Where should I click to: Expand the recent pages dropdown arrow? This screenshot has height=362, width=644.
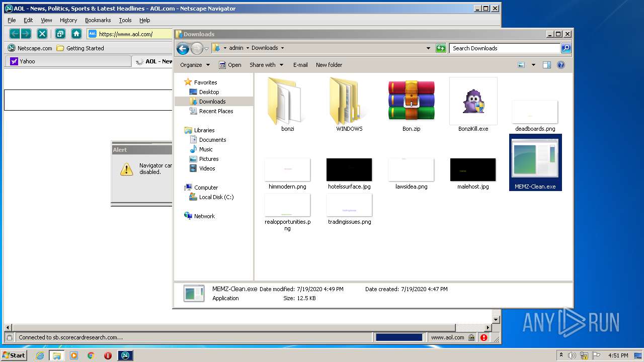[x=206, y=48]
